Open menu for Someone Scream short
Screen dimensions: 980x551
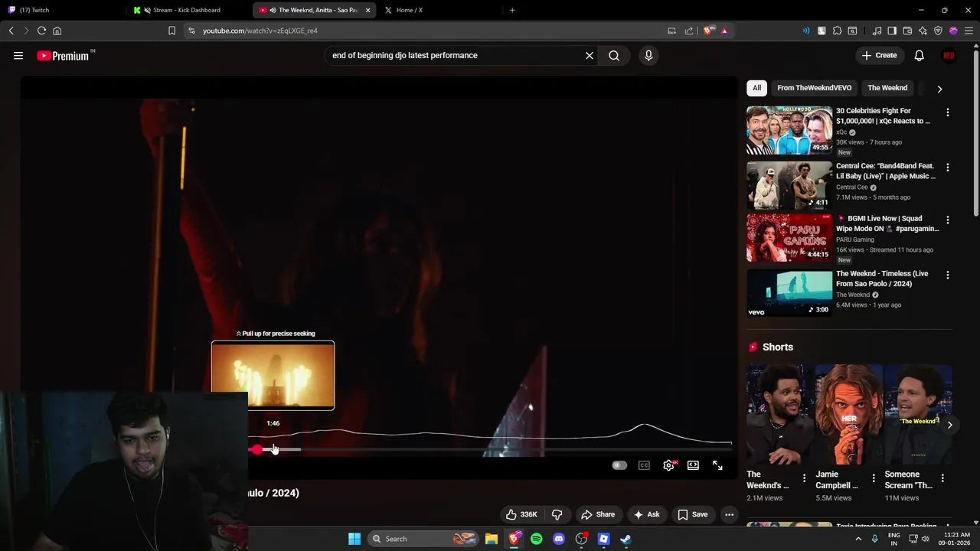click(x=942, y=478)
